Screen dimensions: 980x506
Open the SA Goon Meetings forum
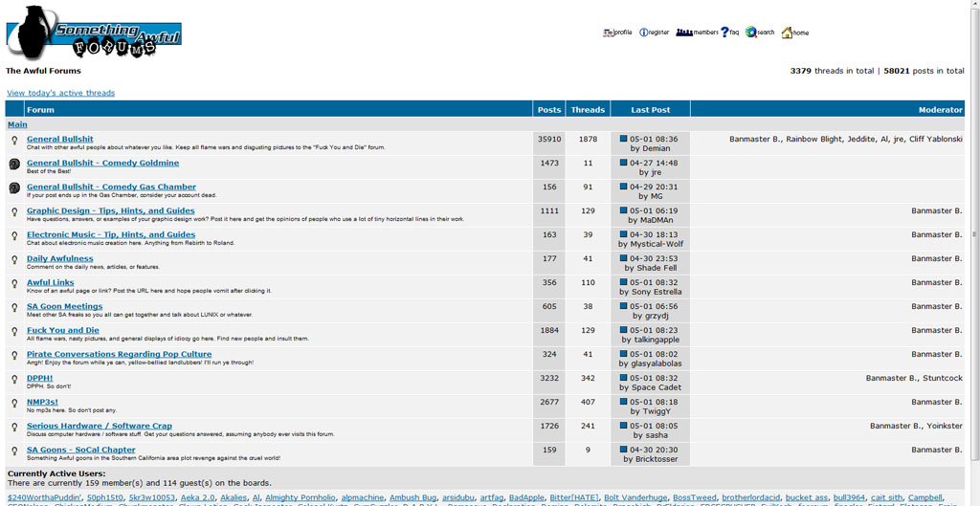[x=64, y=306]
